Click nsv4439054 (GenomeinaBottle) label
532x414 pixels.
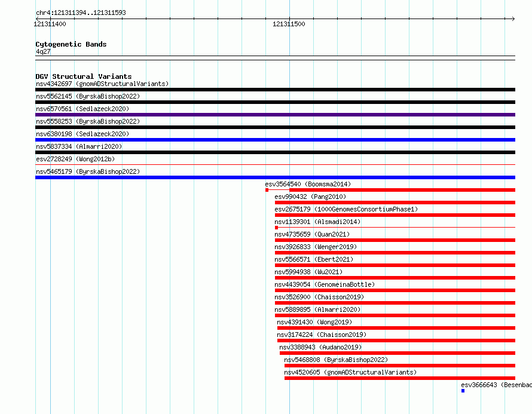(x=325, y=284)
